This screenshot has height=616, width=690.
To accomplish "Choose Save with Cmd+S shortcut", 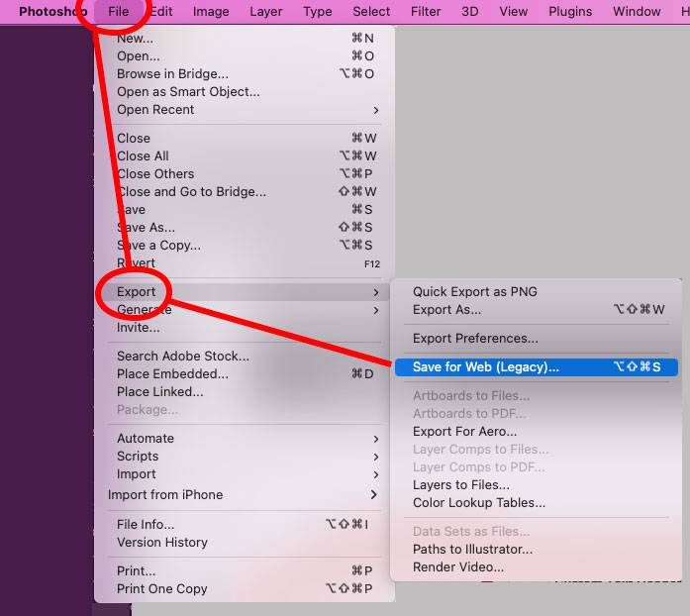I will click(245, 210).
